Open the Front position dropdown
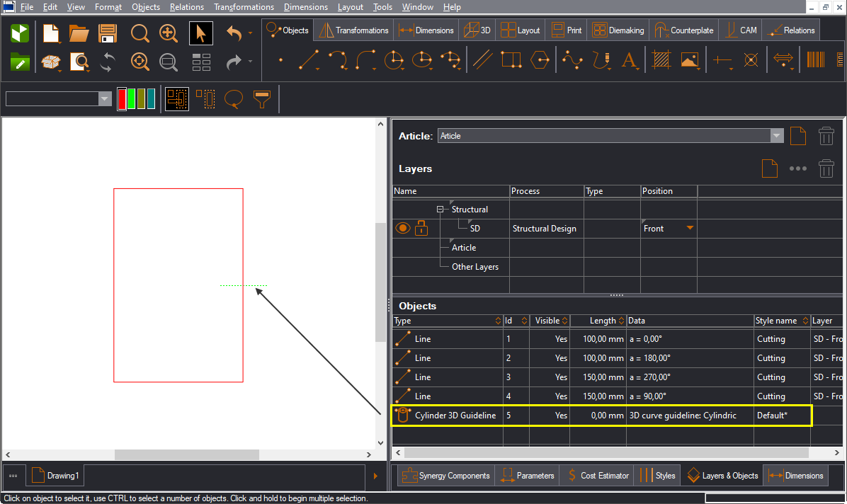 point(689,229)
